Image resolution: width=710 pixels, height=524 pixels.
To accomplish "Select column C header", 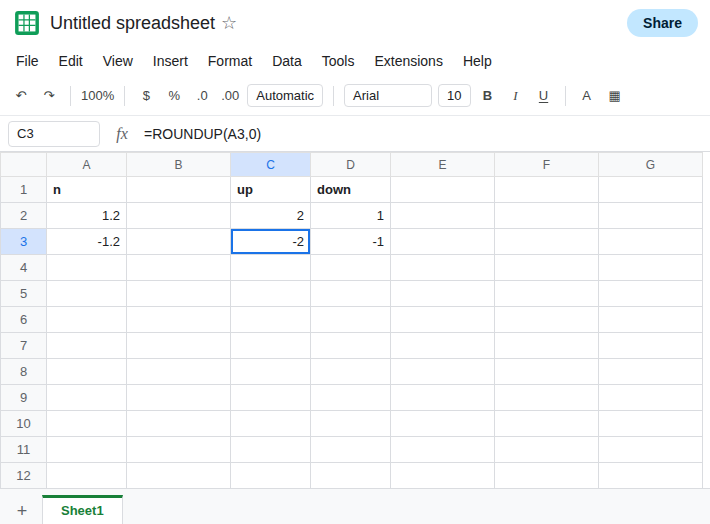I will [x=270, y=164].
